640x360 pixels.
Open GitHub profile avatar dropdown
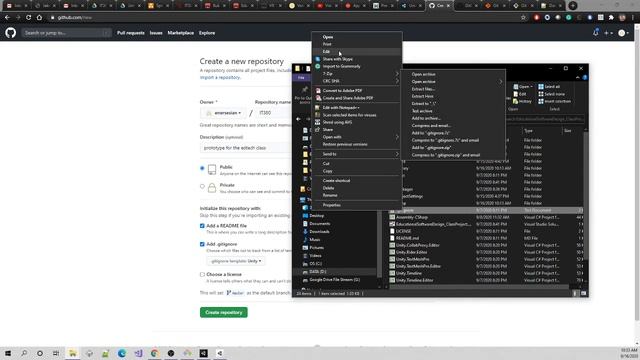pos(623,33)
